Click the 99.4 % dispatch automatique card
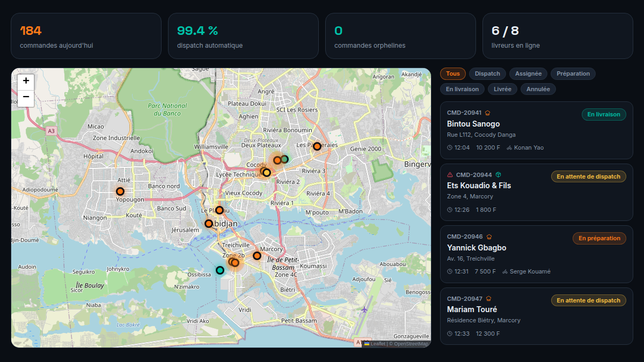The width and height of the screenshot is (644, 362). [x=243, y=36]
